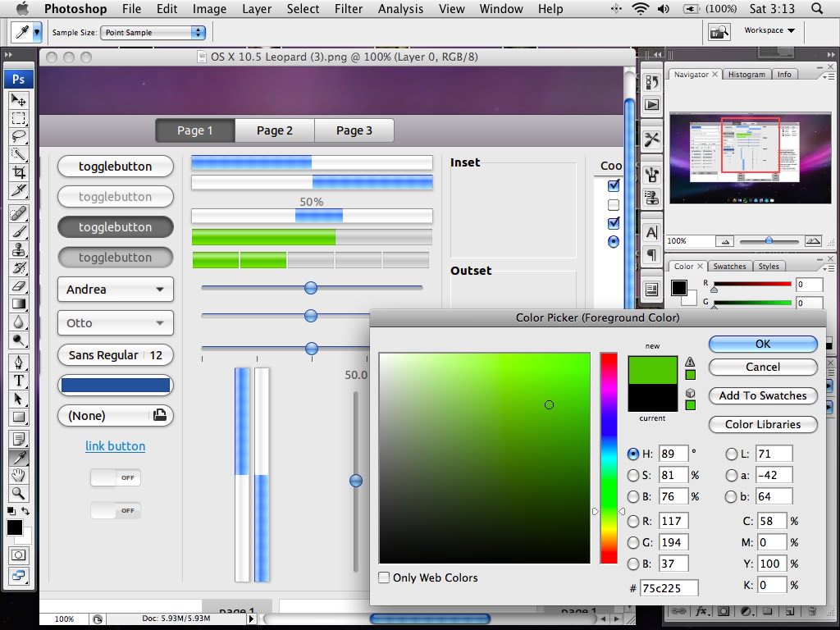Select the Brush tool

pyautogui.click(x=19, y=232)
